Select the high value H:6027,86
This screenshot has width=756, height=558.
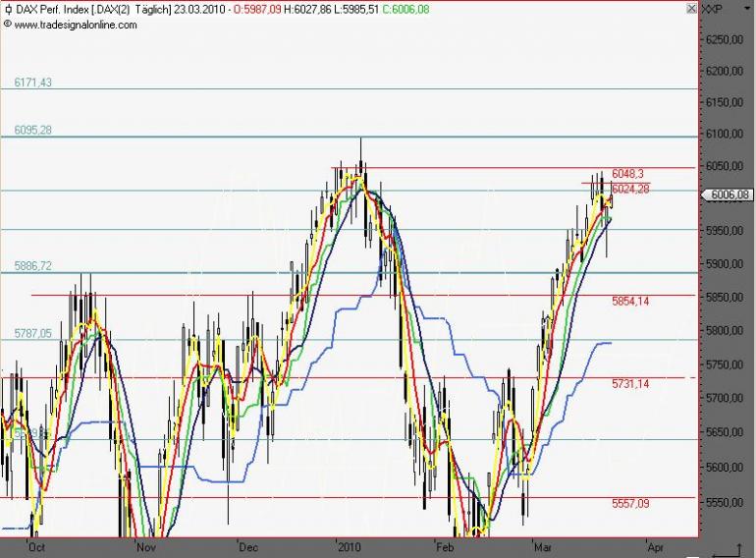[x=307, y=9]
